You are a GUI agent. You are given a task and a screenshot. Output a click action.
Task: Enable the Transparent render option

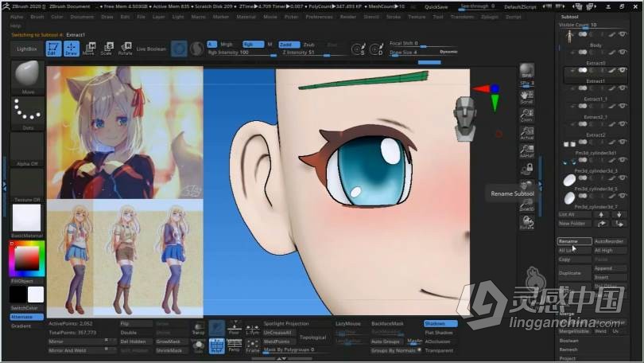440,351
